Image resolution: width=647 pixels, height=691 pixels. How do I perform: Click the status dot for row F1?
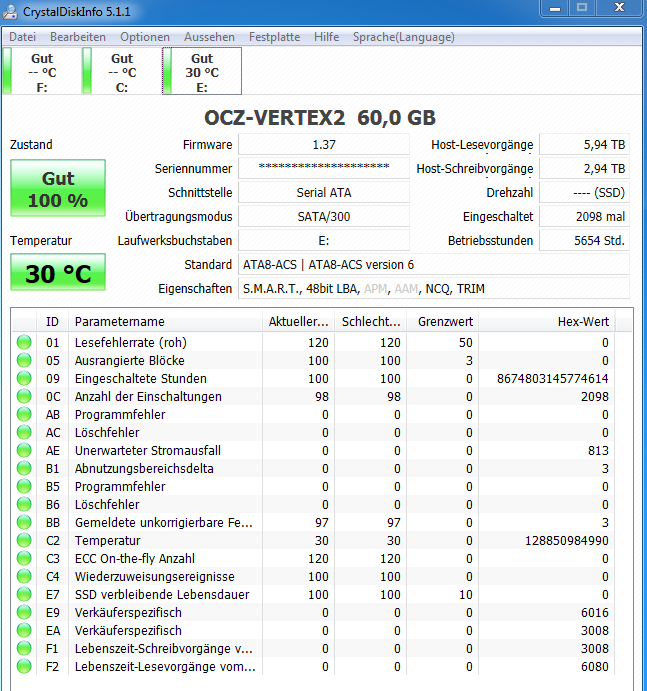pos(24,649)
